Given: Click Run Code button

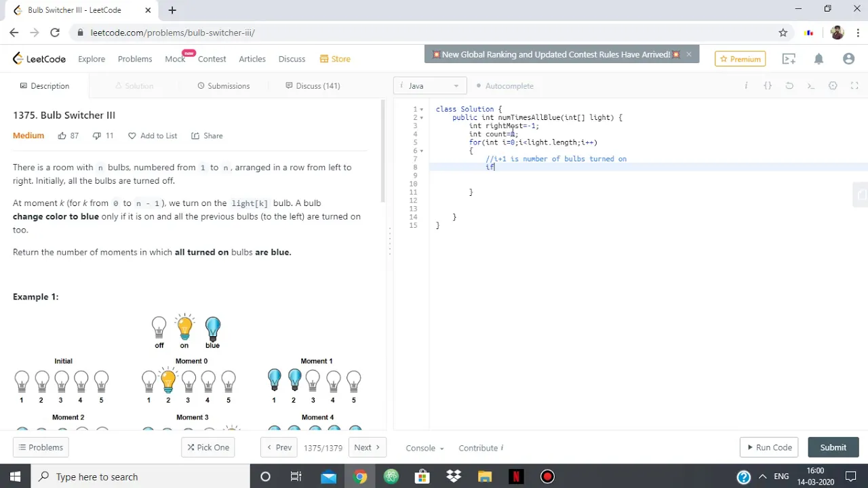Looking at the screenshot, I should (769, 447).
